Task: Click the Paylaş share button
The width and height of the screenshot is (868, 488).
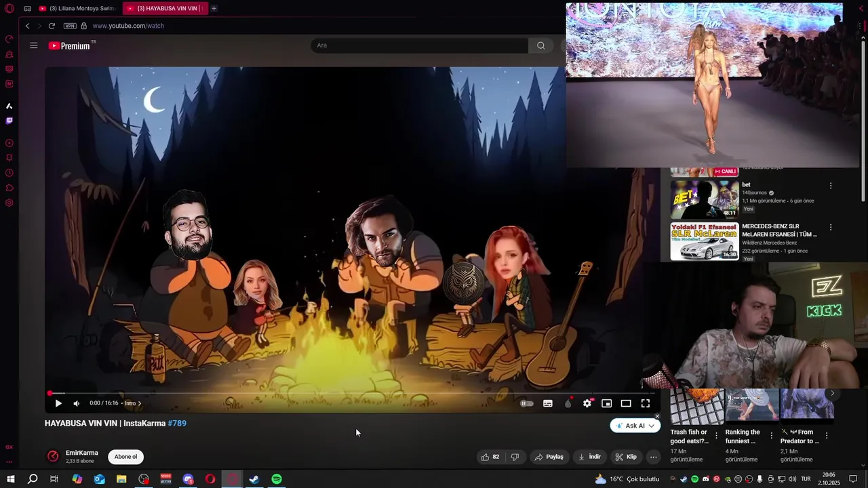Action: (549, 457)
